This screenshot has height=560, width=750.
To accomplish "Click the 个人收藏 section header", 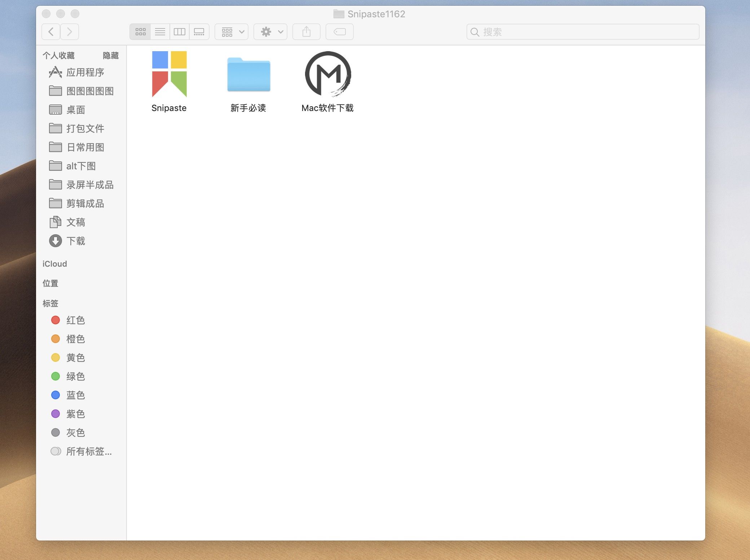I will click(58, 55).
